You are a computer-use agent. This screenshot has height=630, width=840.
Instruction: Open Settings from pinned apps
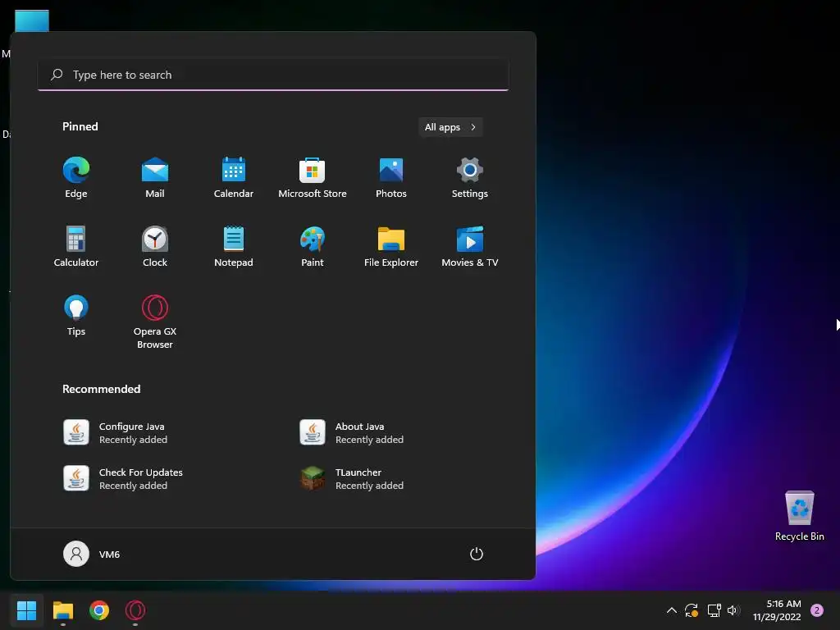[470, 178]
